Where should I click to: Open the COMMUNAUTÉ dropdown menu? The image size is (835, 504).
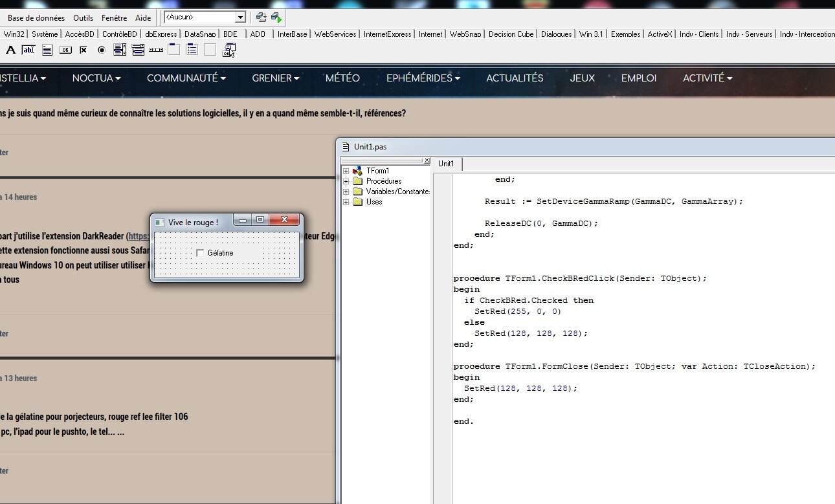[186, 78]
